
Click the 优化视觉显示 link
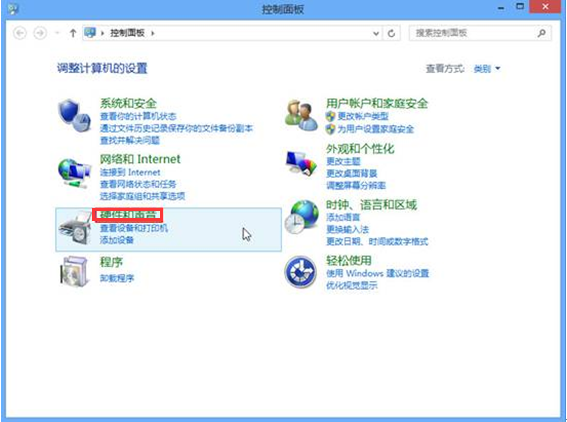tap(351, 285)
